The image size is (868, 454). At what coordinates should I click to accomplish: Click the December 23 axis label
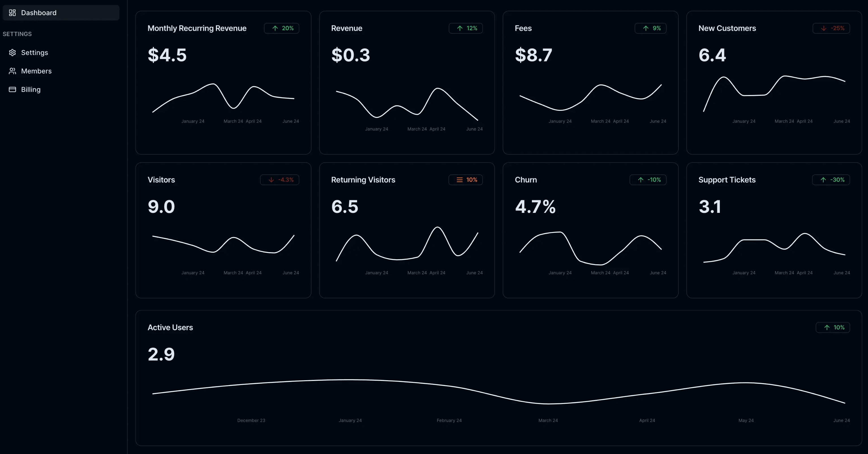[x=251, y=420]
